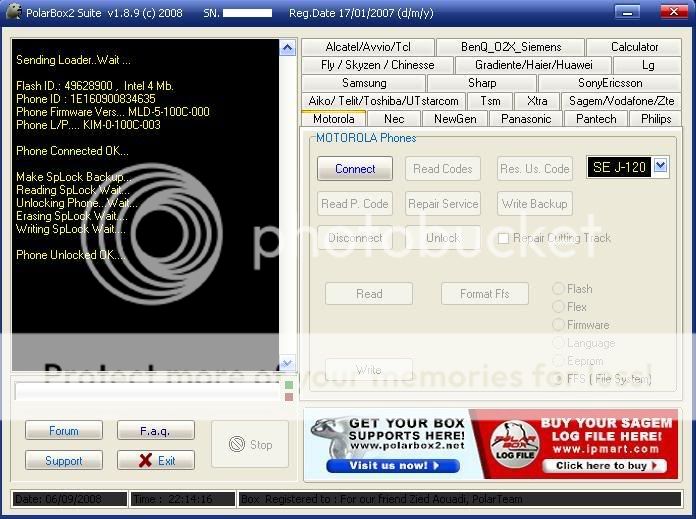This screenshot has width=696, height=519.
Task: Click the Flash ID log line
Action: click(95, 86)
